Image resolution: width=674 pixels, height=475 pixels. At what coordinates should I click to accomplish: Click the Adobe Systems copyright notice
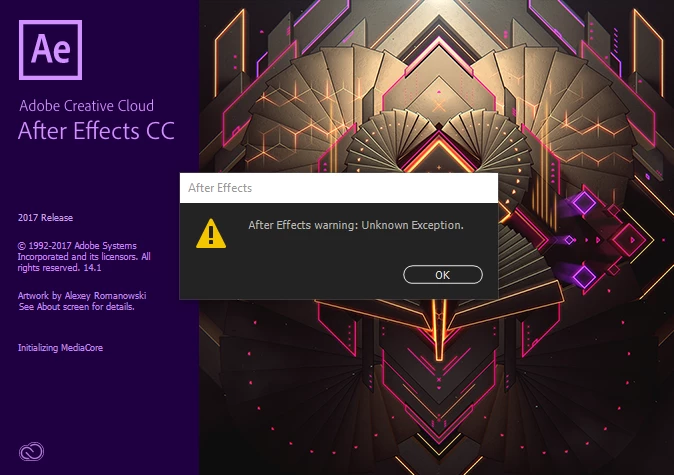point(84,257)
